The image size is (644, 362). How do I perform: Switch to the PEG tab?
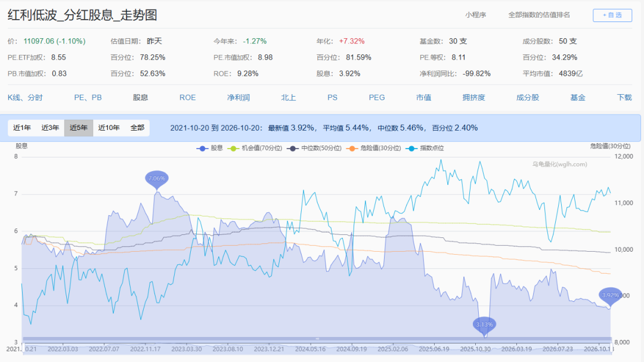point(377,98)
